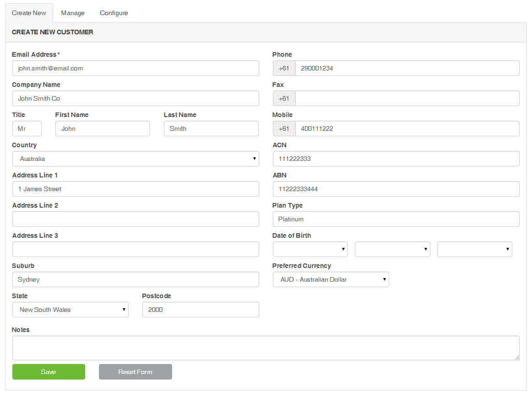The height and width of the screenshot is (396, 532).
Task: Click the Country label
Action: click(24, 145)
